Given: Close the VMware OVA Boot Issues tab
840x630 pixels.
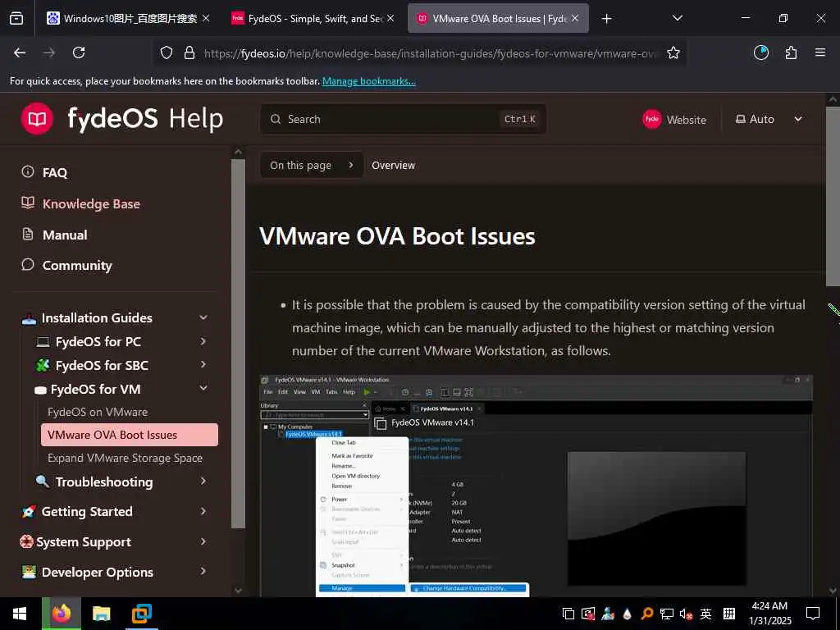Looking at the screenshot, I should (575, 18).
